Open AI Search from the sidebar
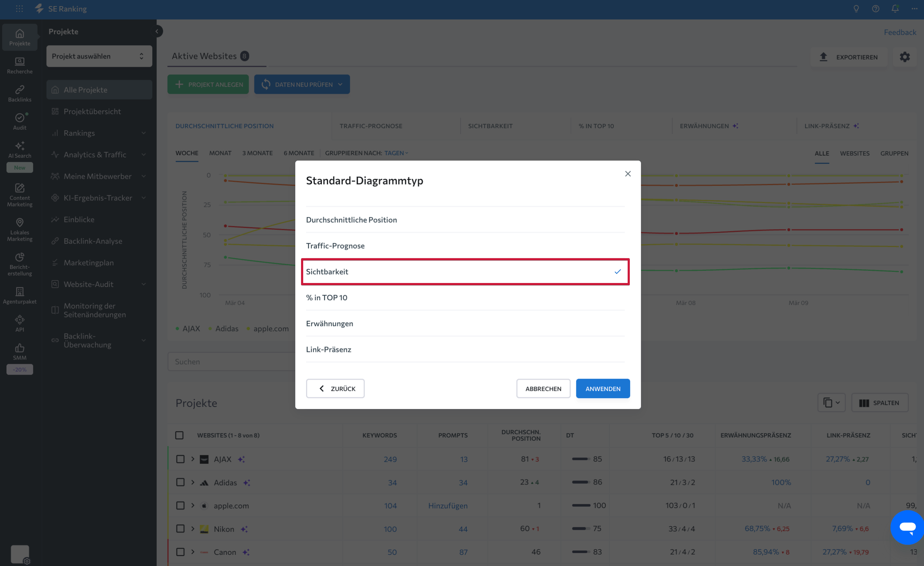The image size is (924, 566). [x=19, y=149]
